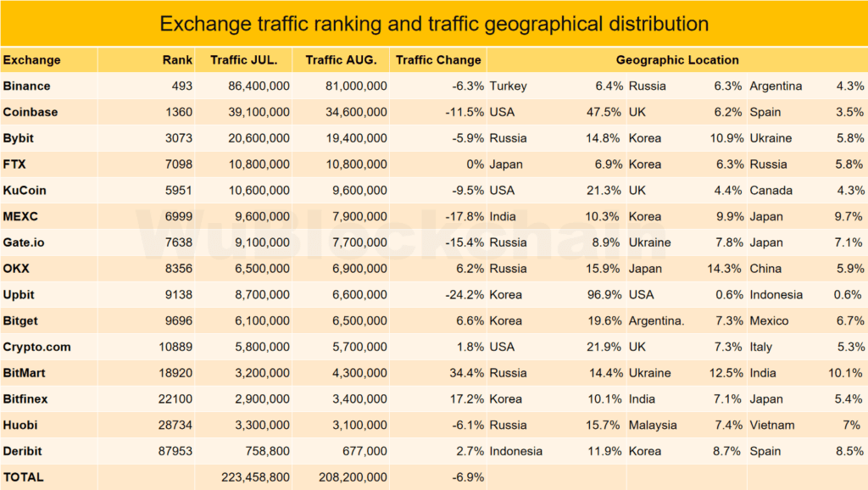Select the 'MEXC' exchange name cell
This screenshot has width=868, height=490.
coord(20,216)
